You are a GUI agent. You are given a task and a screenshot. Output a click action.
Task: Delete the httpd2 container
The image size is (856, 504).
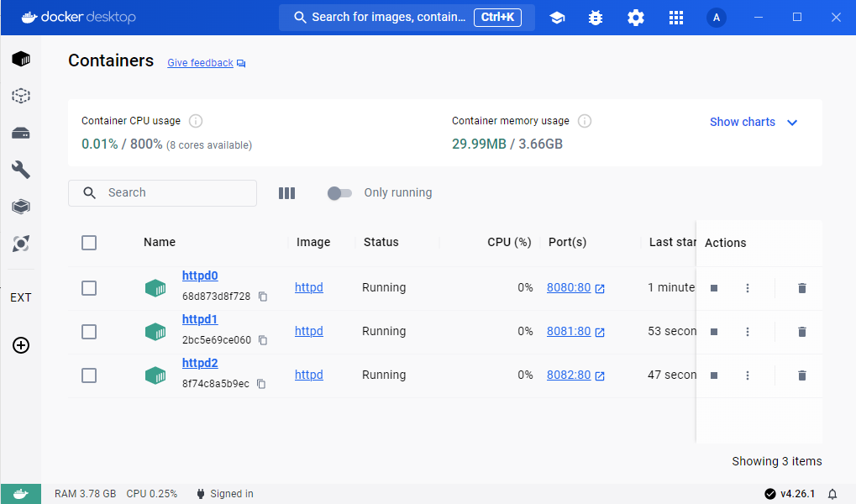click(802, 375)
